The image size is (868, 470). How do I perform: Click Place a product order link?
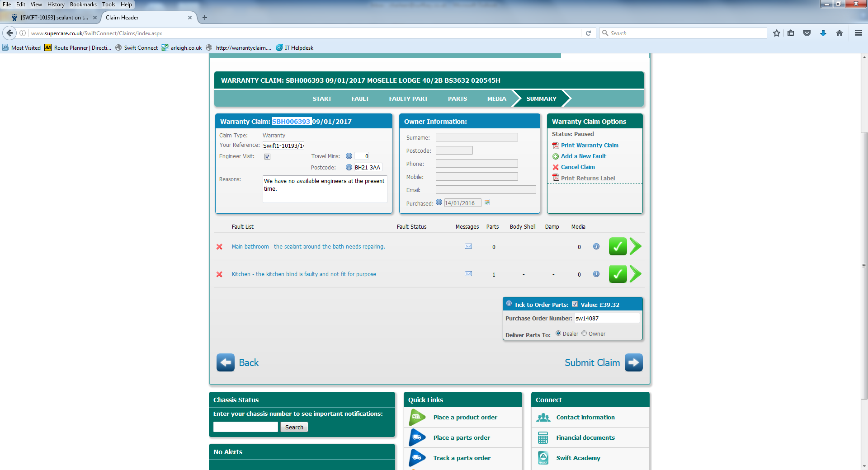click(465, 417)
